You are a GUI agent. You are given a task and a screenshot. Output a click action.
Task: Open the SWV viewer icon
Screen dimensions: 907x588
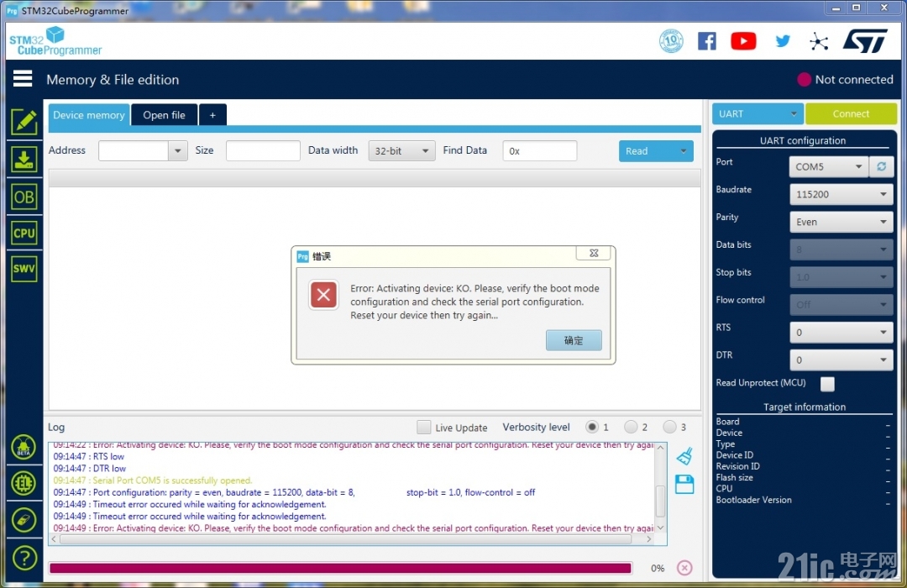pos(24,269)
